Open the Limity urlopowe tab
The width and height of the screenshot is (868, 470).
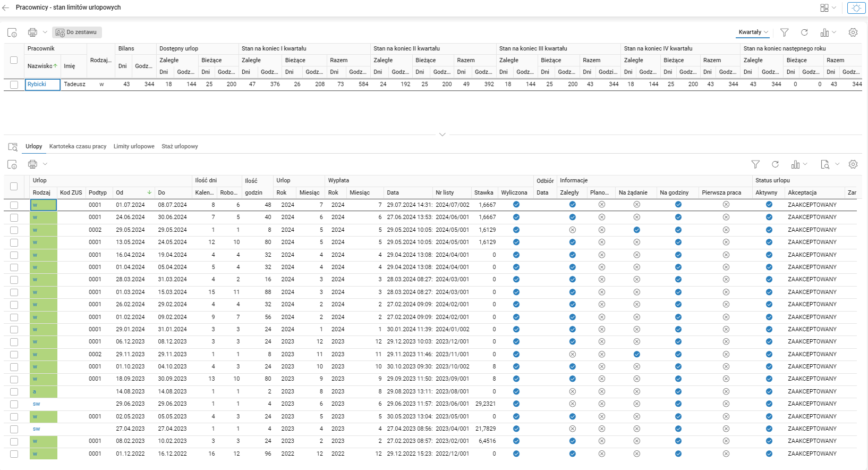134,147
